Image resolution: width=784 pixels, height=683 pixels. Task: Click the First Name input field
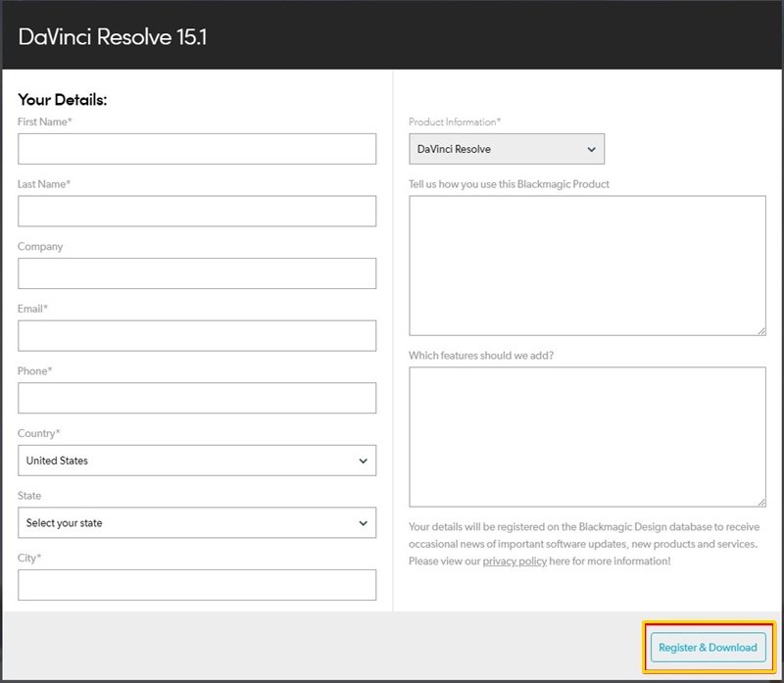[197, 149]
